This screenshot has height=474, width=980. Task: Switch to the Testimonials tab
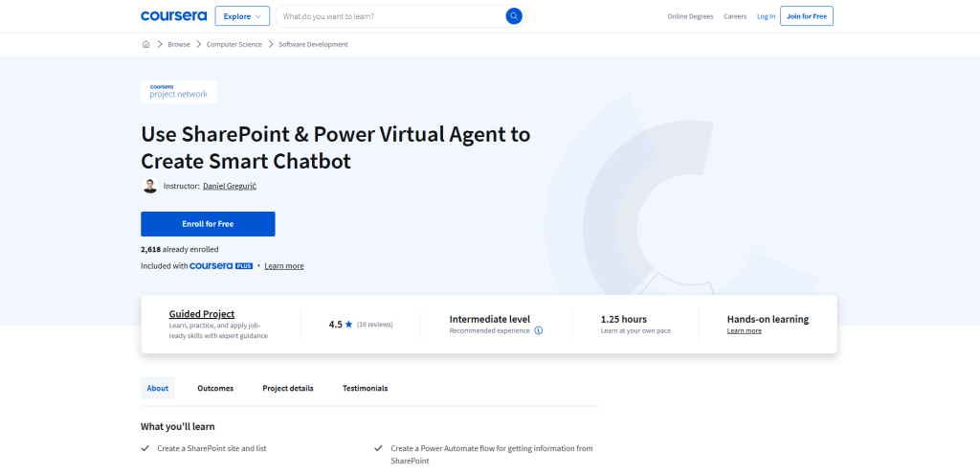click(365, 389)
